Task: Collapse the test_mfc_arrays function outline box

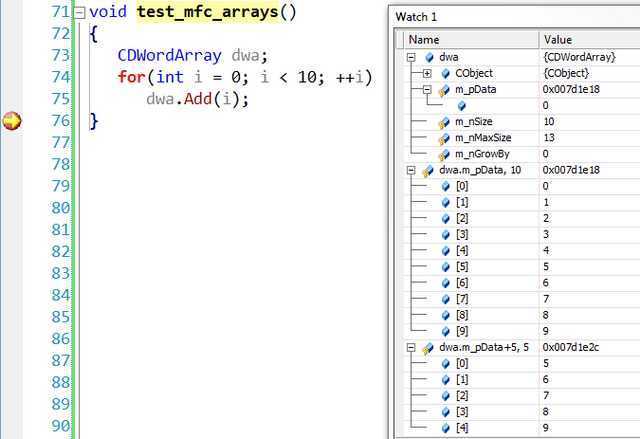Action: click(79, 13)
